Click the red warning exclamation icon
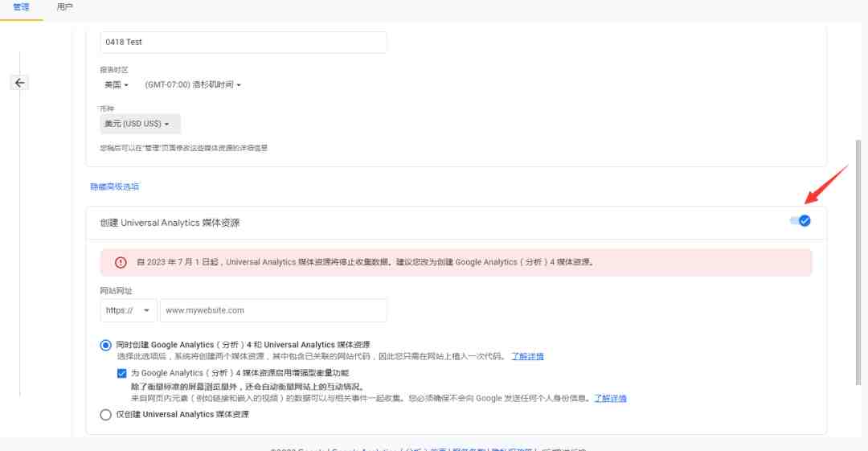 click(121, 262)
